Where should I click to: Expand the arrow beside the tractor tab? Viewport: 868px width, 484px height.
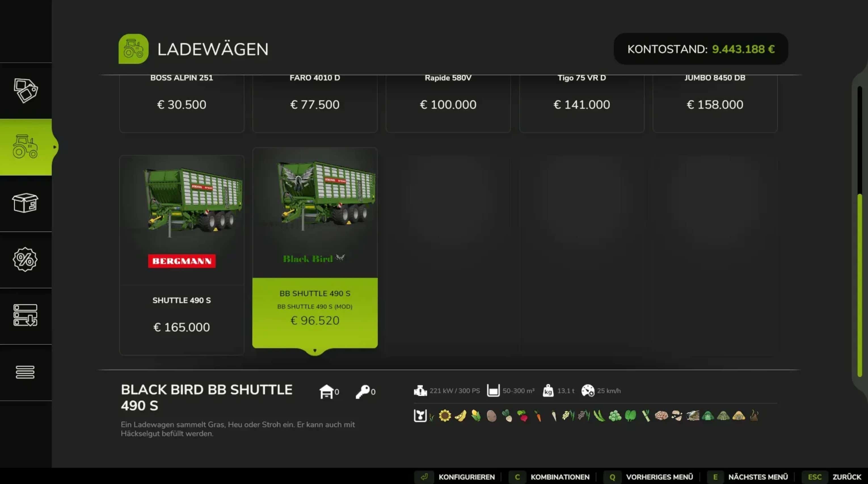(54, 147)
